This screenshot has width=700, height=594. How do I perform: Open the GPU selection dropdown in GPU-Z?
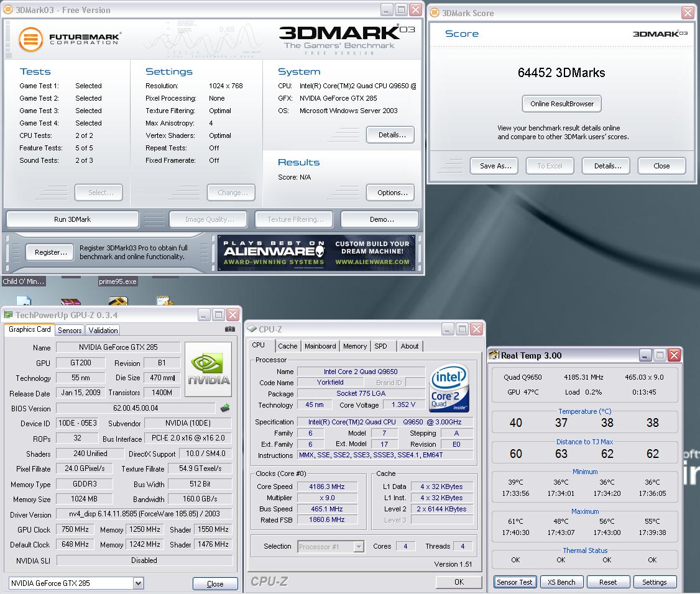coord(138,583)
